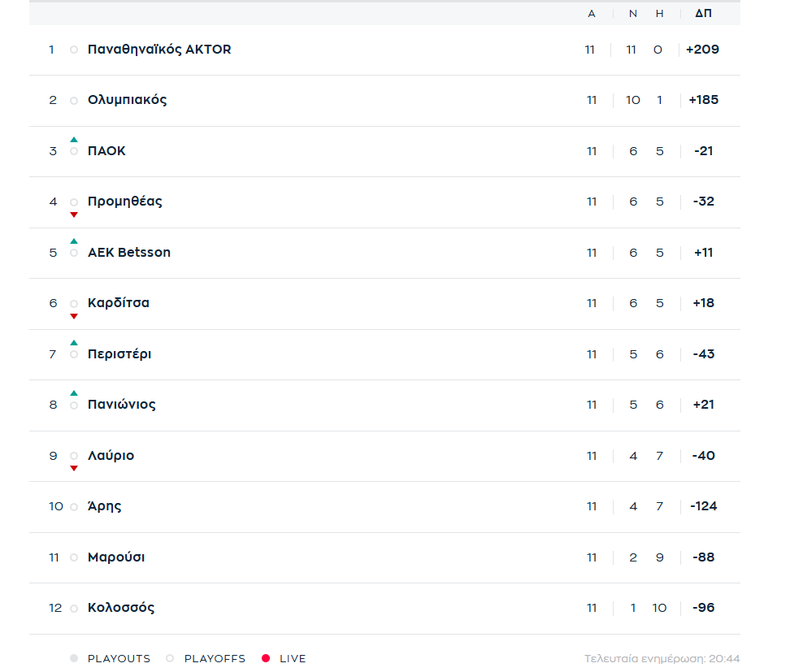
Task: Click the ΔΠ column header
Action: click(x=703, y=13)
